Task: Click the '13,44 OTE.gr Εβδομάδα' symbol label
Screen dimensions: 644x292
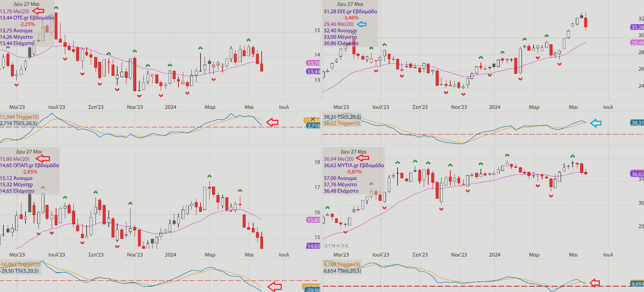Action: (x=27, y=18)
